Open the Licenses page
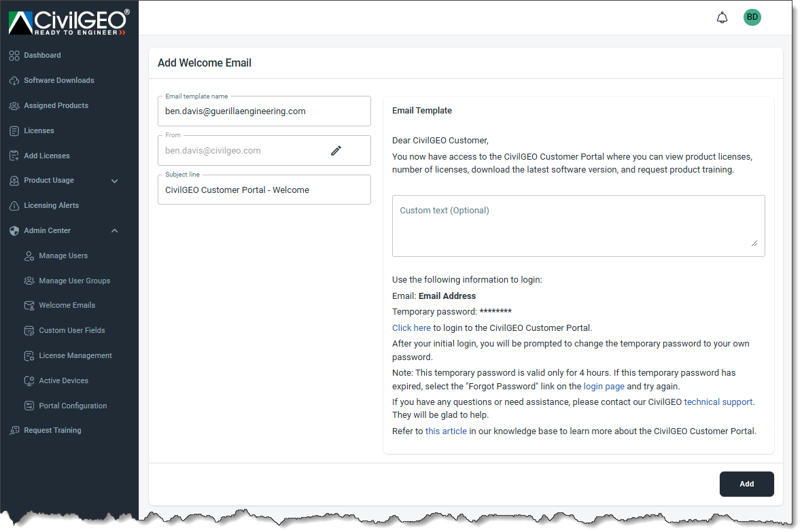The image size is (802, 532). (39, 130)
